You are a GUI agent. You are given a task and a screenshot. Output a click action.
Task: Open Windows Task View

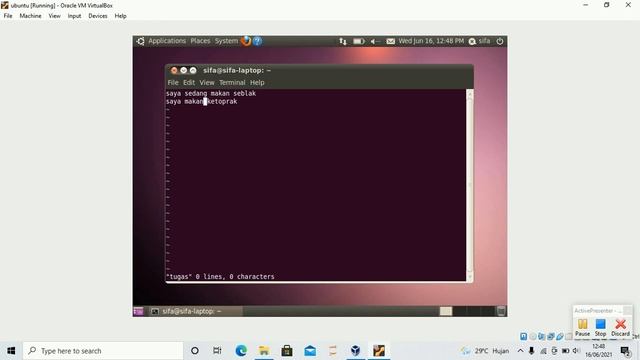tap(217, 351)
